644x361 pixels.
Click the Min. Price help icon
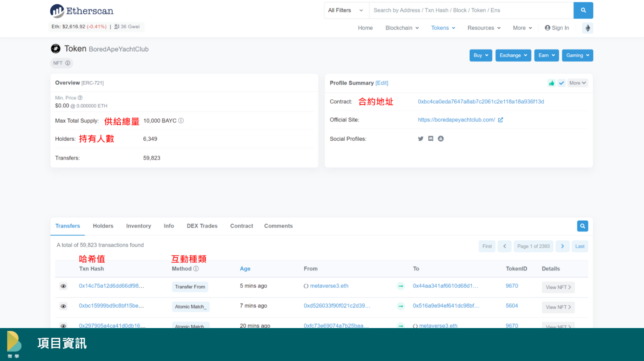point(80,98)
